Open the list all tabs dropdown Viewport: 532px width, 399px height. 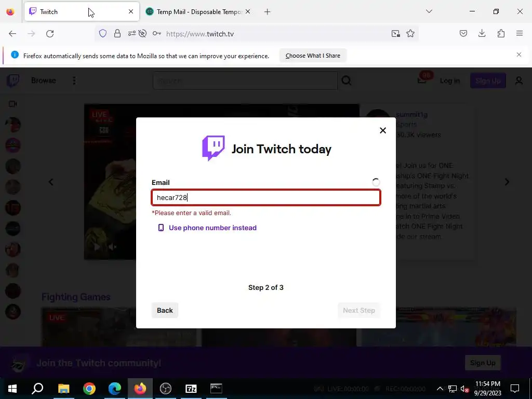tap(429, 11)
